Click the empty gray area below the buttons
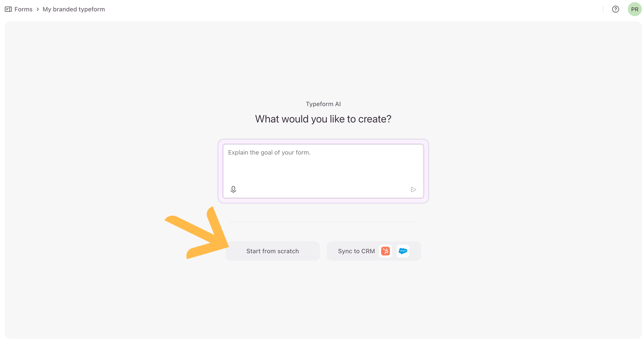Screen dimensions: 644x341 pos(323,300)
